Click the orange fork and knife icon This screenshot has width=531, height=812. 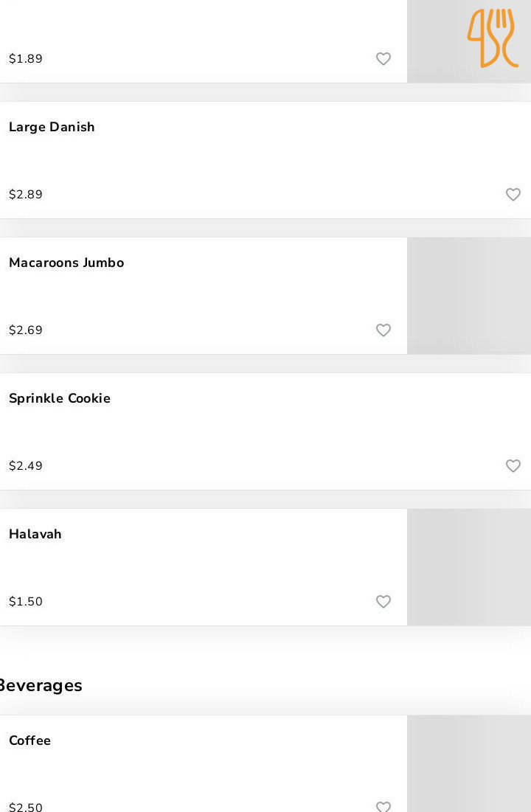(492, 38)
